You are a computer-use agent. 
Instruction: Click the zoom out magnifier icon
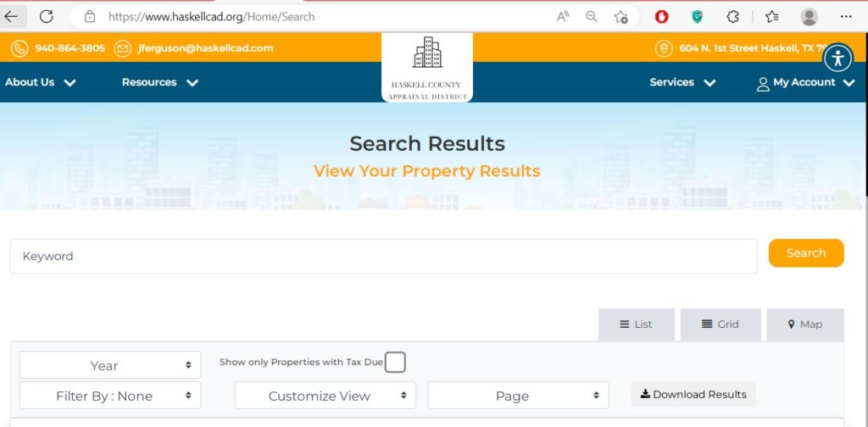(592, 17)
